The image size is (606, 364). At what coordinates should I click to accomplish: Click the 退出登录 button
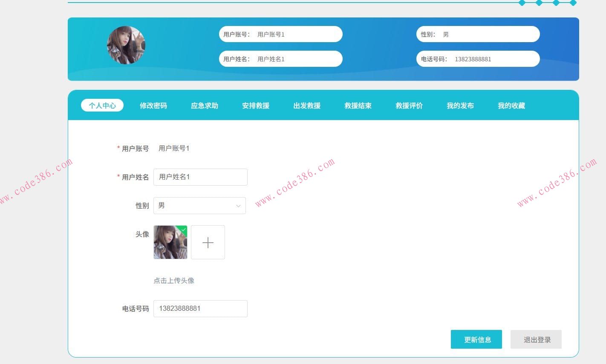[536, 339]
